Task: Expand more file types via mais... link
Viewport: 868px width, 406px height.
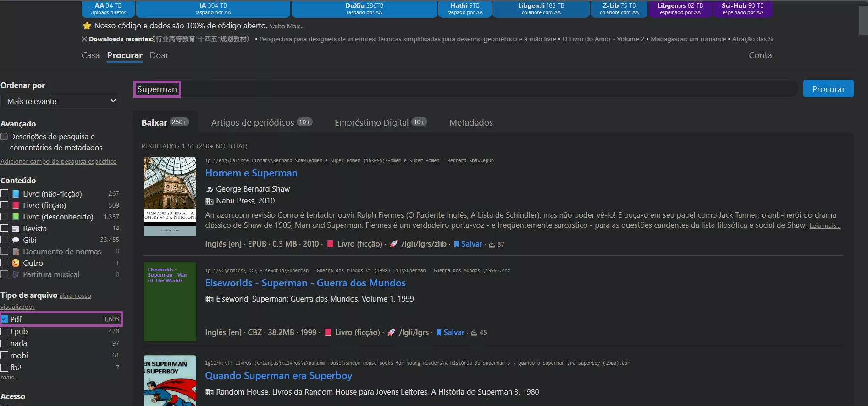Action: coord(9,378)
